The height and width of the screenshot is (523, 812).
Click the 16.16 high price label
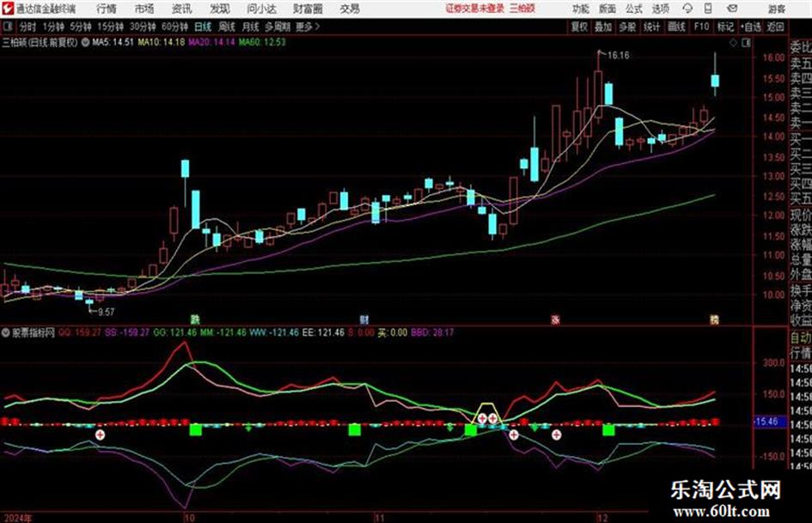(x=619, y=56)
